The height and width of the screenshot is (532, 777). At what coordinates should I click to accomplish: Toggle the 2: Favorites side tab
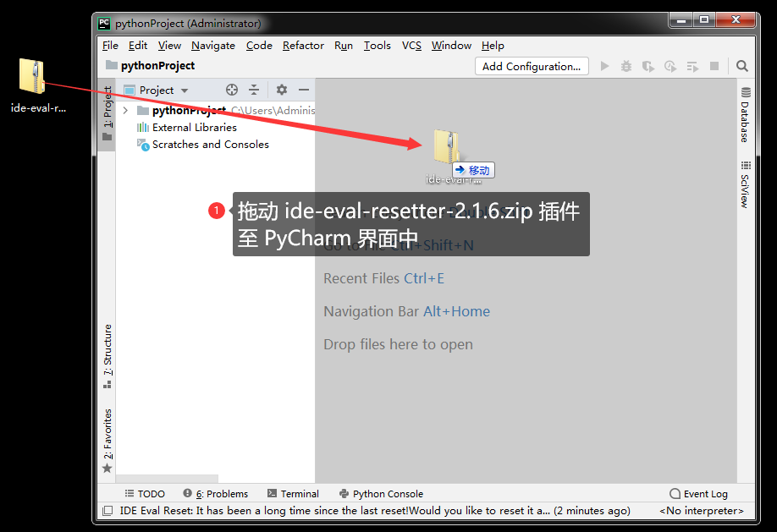click(107, 441)
